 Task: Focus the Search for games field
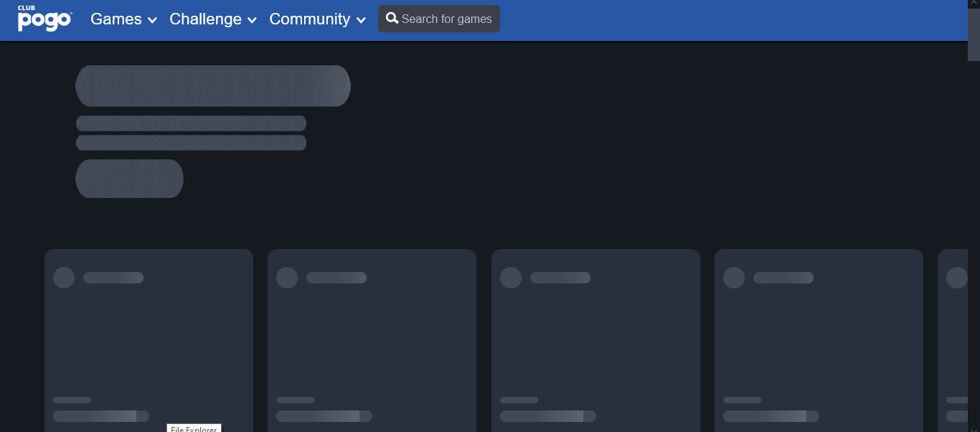point(446,19)
